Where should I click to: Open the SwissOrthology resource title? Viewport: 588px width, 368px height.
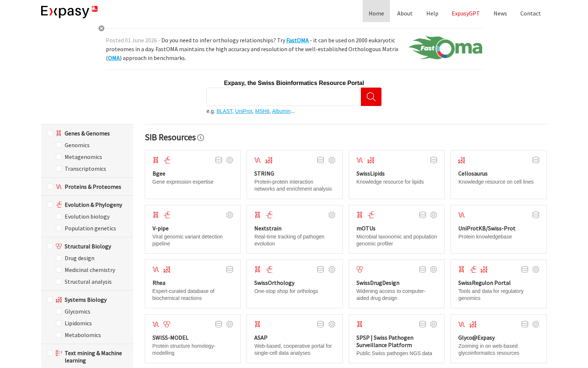(x=275, y=283)
